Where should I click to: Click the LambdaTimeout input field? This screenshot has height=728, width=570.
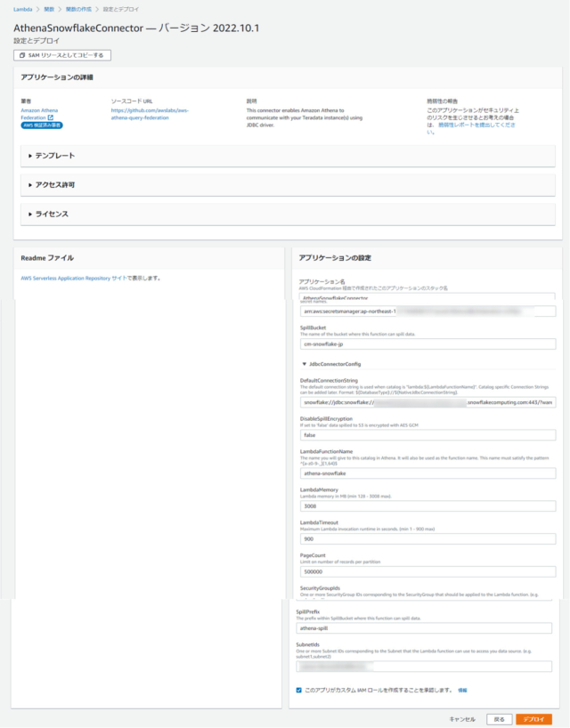tap(427, 538)
